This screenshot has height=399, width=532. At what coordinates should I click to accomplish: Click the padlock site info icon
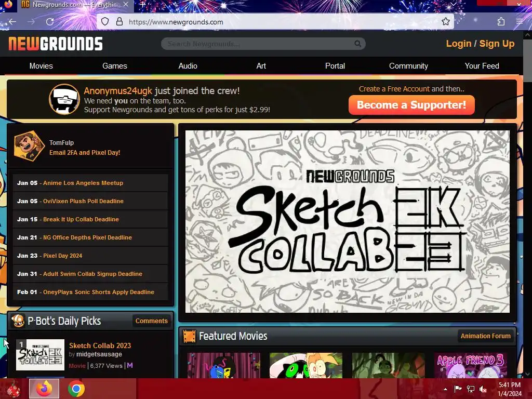tap(119, 22)
